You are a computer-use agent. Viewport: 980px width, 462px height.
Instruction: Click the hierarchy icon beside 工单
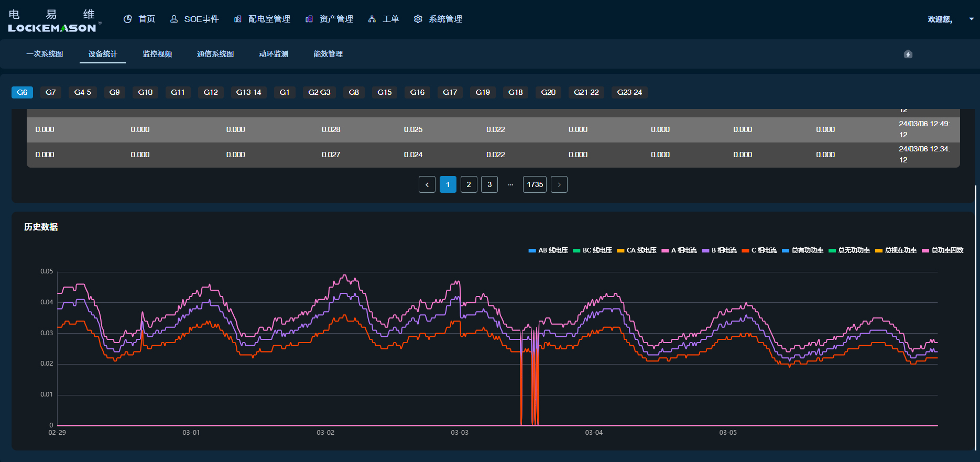pyautogui.click(x=372, y=19)
